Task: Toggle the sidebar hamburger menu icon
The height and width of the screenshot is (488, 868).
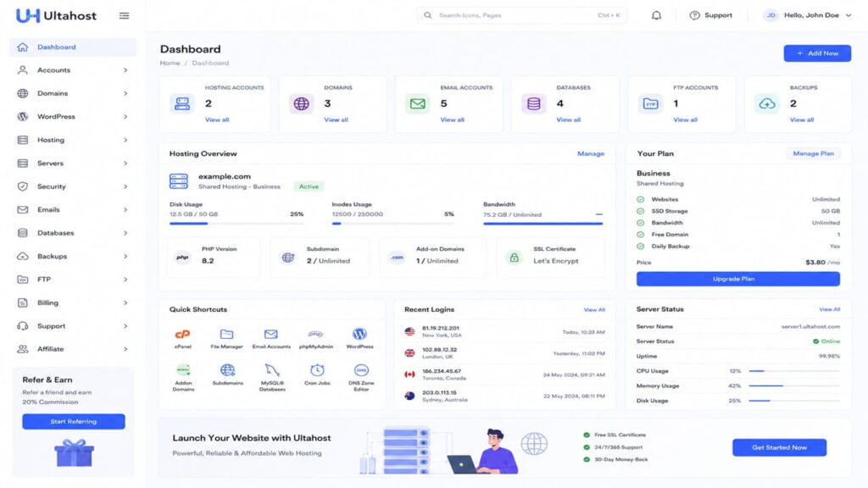Action: [x=124, y=15]
